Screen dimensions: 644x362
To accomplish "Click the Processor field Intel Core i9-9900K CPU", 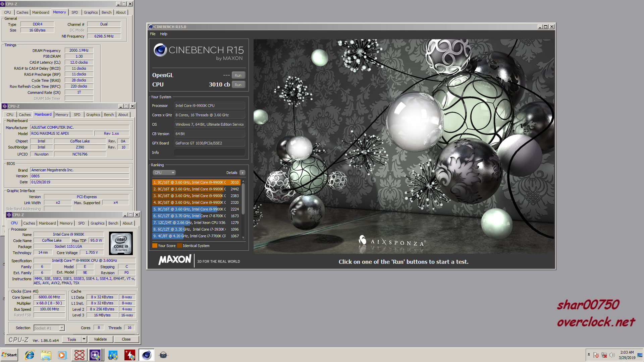I will [209, 106].
